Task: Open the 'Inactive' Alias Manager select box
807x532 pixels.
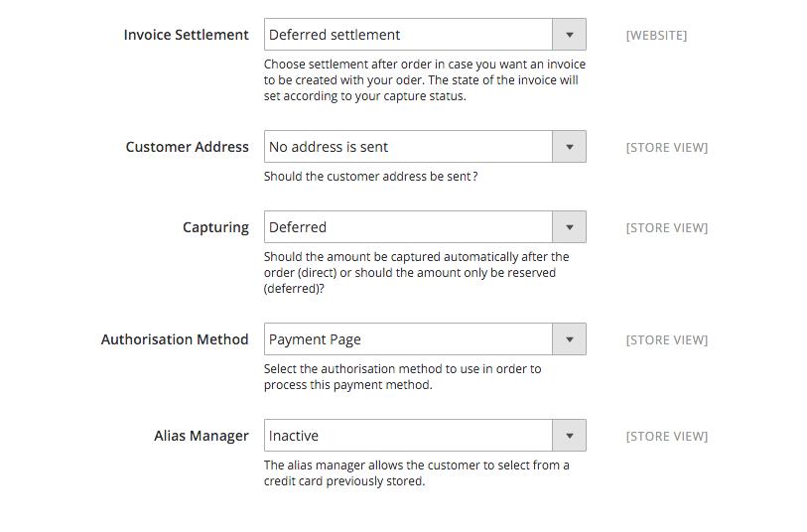Action: (409, 436)
